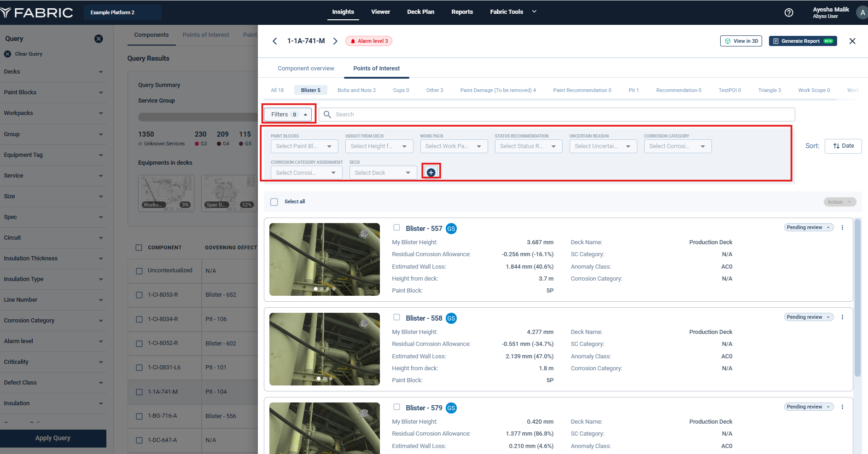The width and height of the screenshot is (868, 454).
Task: Switch to Component overview tab
Action: coord(306,69)
